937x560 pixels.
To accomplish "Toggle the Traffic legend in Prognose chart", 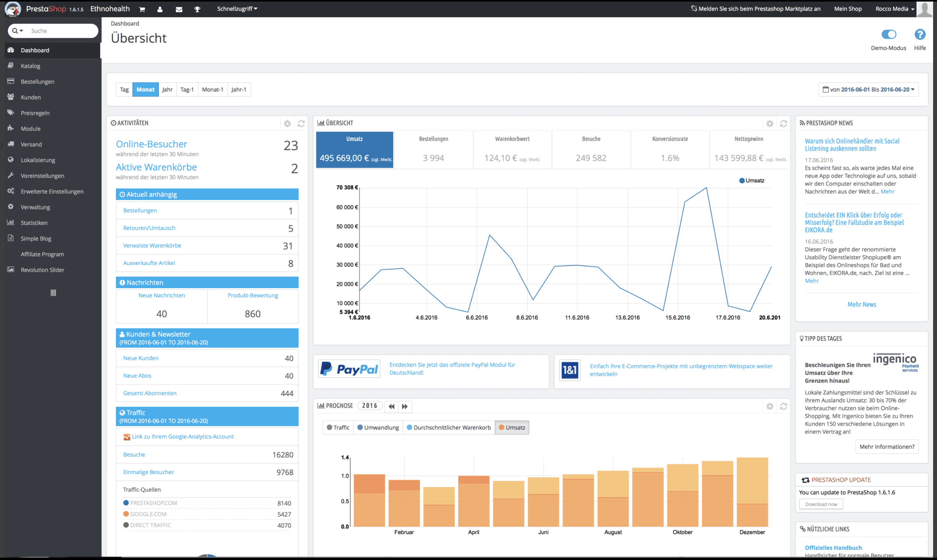I will (x=337, y=427).
